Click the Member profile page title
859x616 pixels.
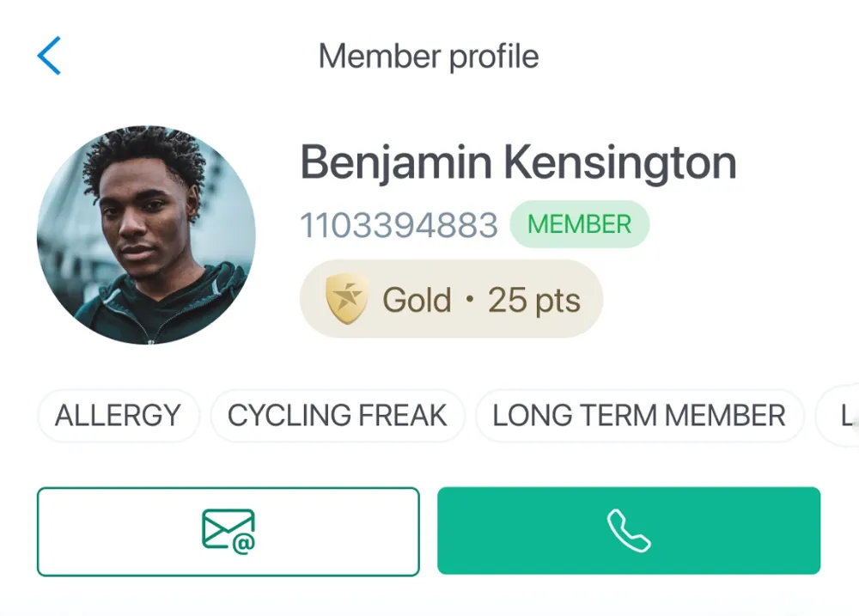429,57
